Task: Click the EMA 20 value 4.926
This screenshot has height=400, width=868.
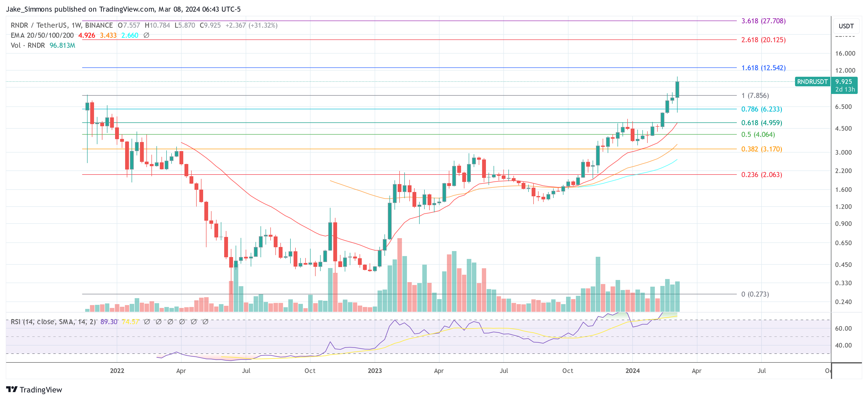Action: [87, 35]
